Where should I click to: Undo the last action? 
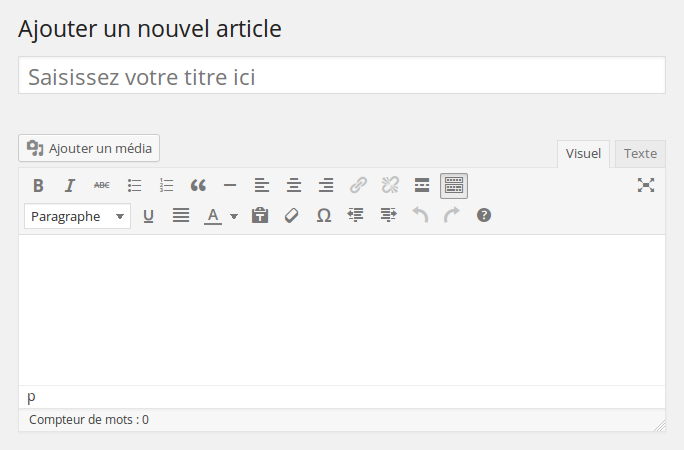[x=420, y=216]
